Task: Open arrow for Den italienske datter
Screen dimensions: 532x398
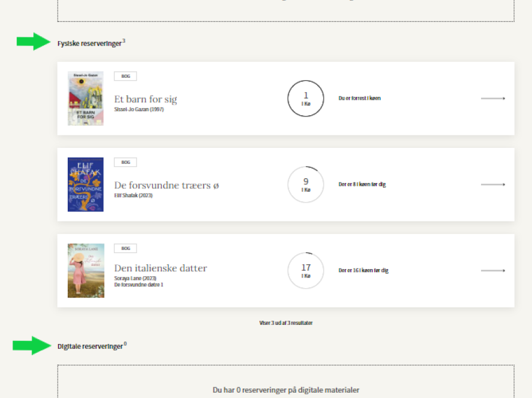Action: [x=493, y=271]
